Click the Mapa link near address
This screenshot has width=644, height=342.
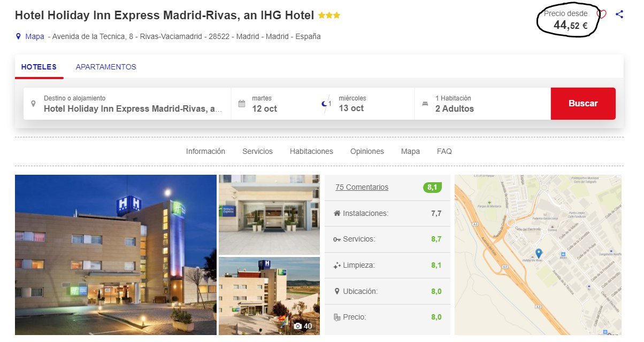[x=35, y=37]
